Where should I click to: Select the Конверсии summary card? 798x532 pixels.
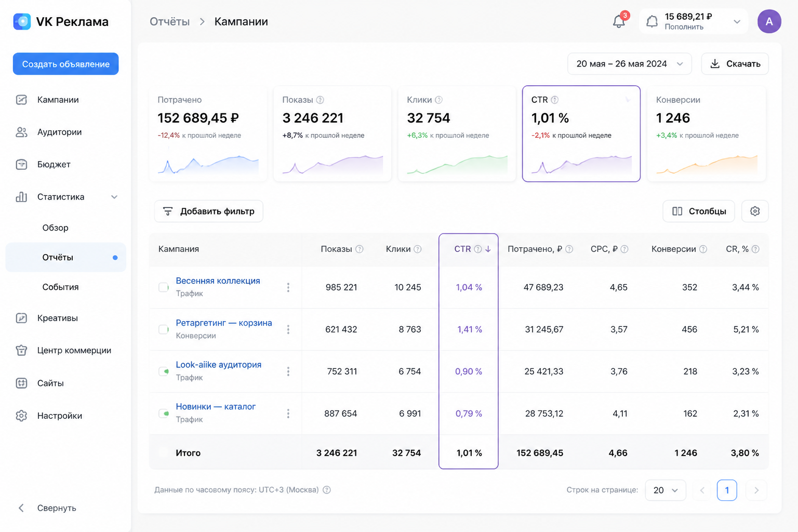coord(707,134)
